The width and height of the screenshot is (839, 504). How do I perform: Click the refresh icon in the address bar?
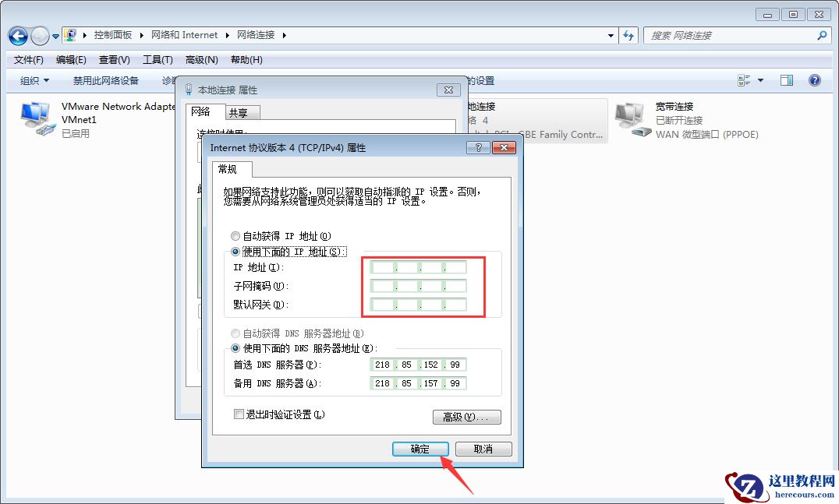[x=628, y=35]
